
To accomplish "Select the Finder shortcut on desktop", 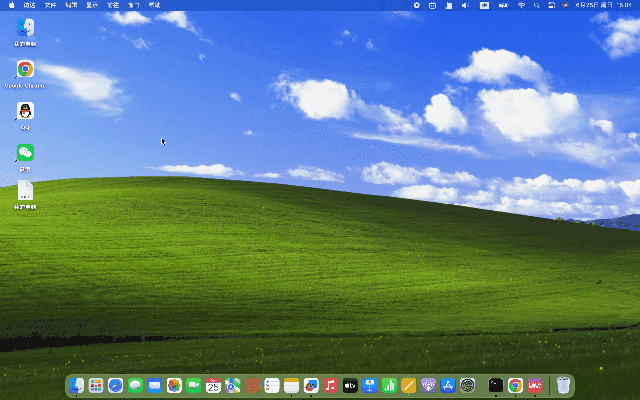I will pyautogui.click(x=25, y=28).
